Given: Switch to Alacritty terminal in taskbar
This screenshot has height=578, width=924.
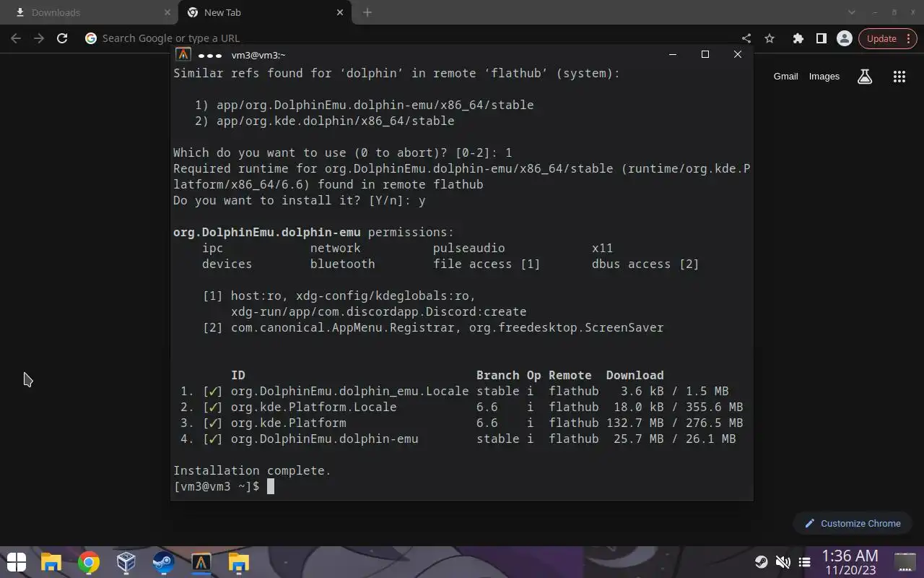Looking at the screenshot, I should (x=201, y=562).
